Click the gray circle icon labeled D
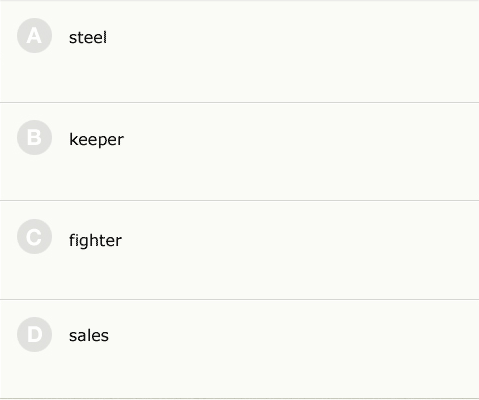 click(x=34, y=334)
